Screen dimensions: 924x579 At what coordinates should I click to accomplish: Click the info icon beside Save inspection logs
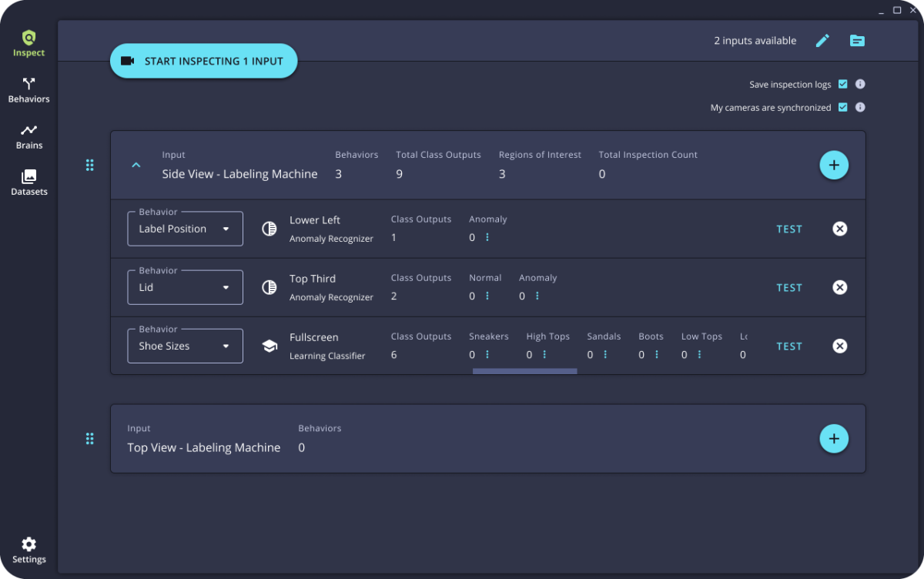(860, 84)
